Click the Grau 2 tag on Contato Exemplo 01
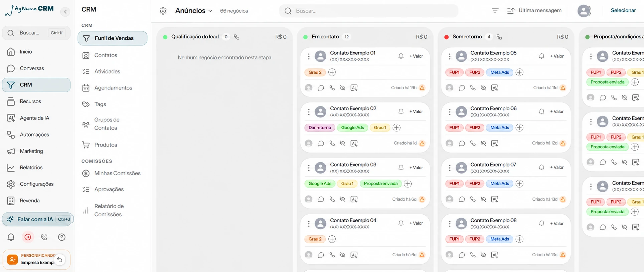Viewport: 644px width, 272px height. (315, 72)
